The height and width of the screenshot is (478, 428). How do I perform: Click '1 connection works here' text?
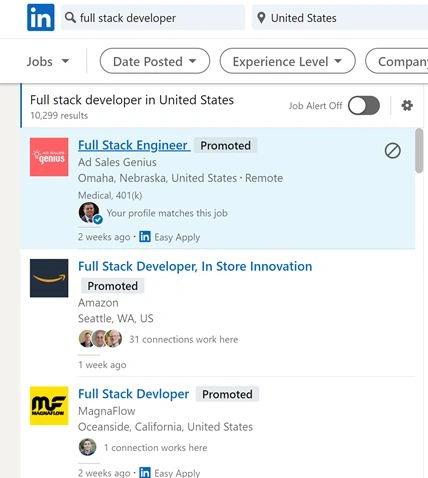(x=155, y=448)
